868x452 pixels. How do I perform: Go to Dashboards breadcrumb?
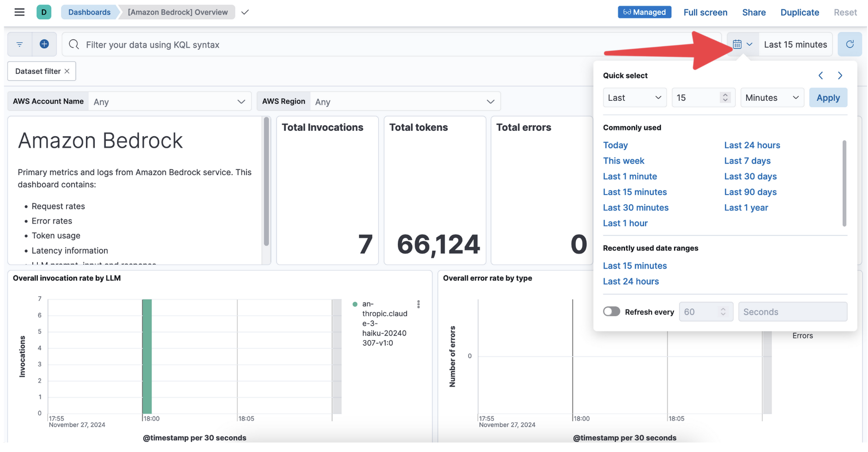[89, 12]
